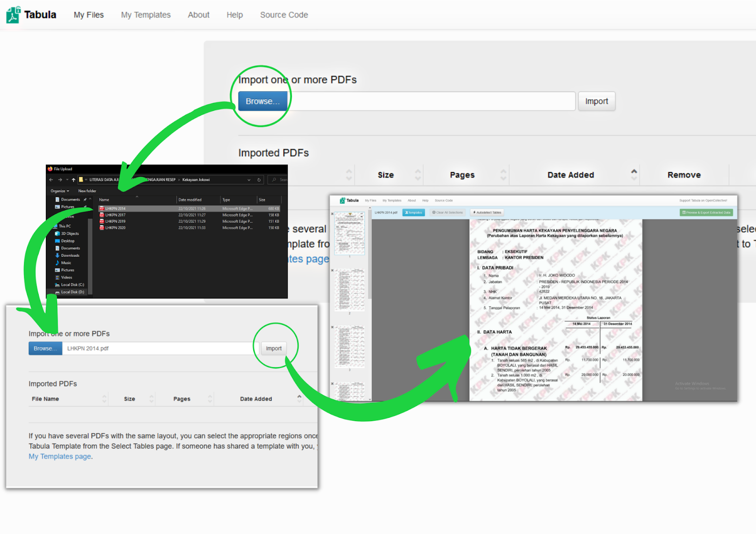Open the Organize menu in File Upload dialog
The height and width of the screenshot is (534, 756).
point(60,191)
